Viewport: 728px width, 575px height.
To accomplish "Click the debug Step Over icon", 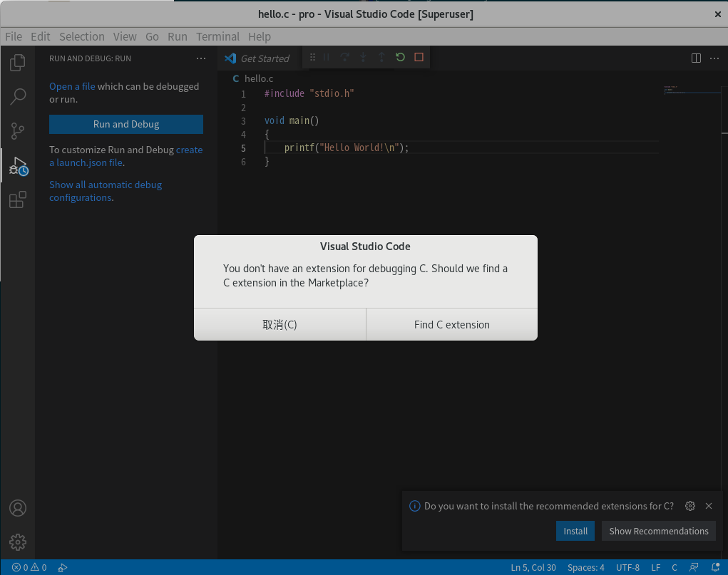I will [x=344, y=57].
